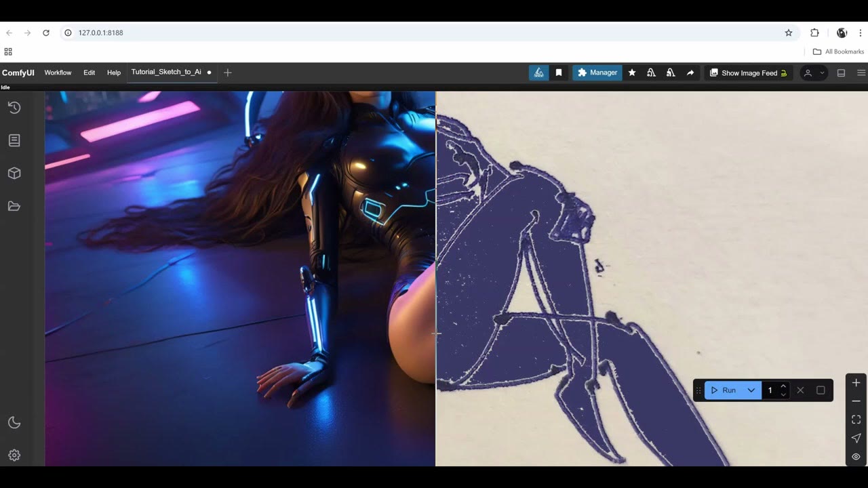The width and height of the screenshot is (868, 488).
Task: Open the hamburger menu at top right
Action: pos(861,73)
